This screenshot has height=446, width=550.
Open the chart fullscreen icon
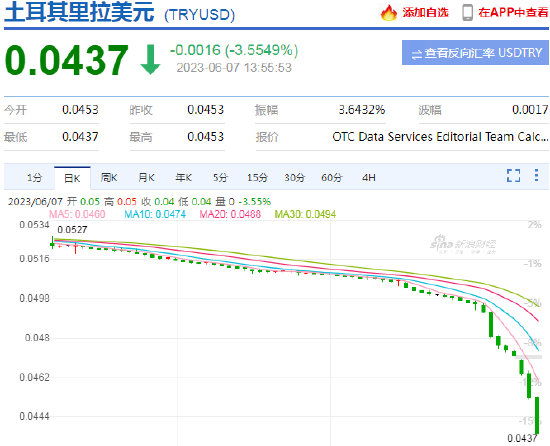[514, 175]
